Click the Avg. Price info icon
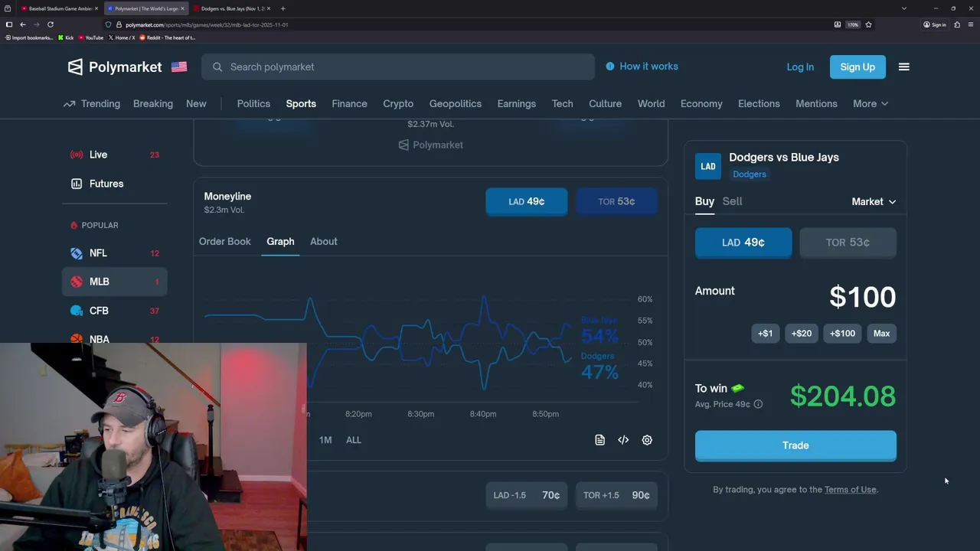Screen dimensions: 980x551 pos(758,404)
